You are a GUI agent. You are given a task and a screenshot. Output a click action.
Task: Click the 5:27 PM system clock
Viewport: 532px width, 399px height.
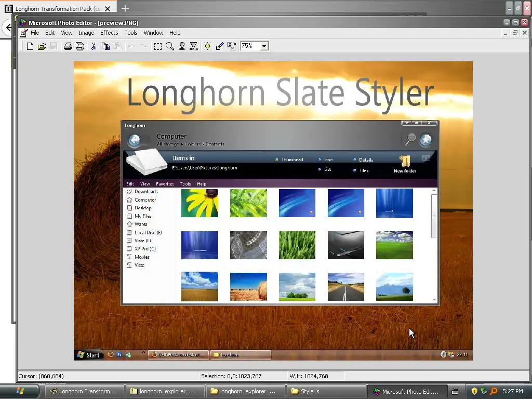(x=513, y=391)
